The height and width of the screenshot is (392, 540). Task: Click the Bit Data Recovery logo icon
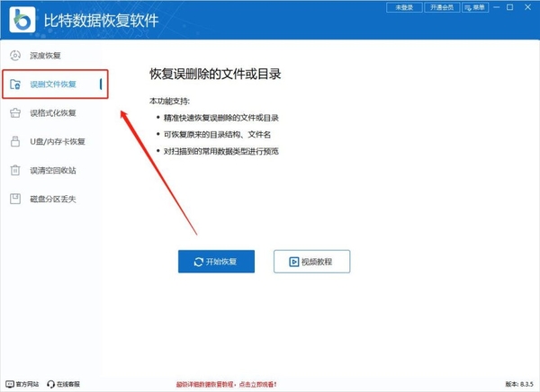(22, 20)
